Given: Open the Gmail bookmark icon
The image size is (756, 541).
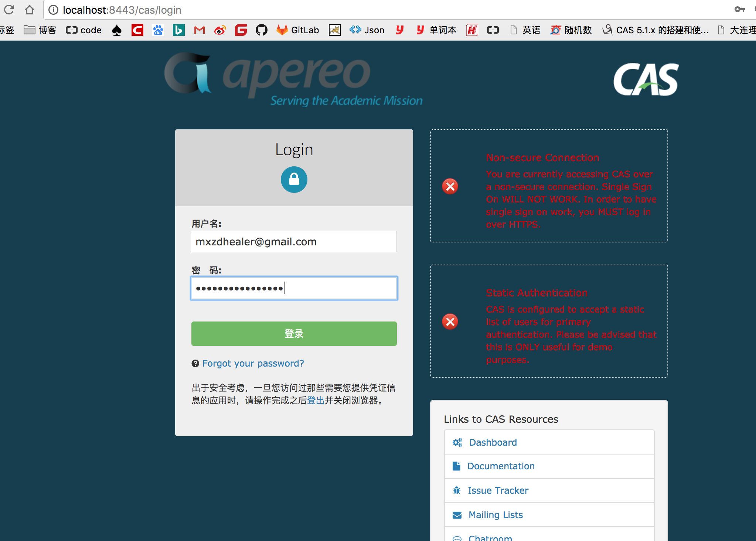Looking at the screenshot, I should (x=199, y=30).
